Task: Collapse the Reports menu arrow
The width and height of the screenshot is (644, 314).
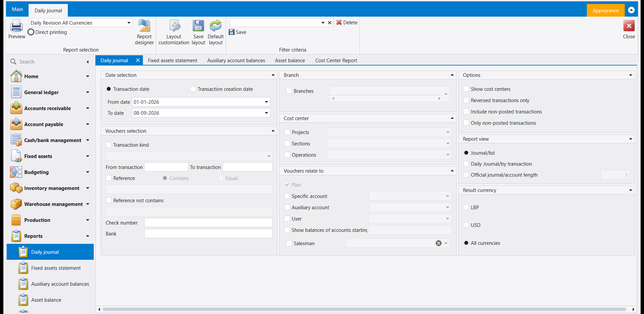Action: [x=88, y=236]
